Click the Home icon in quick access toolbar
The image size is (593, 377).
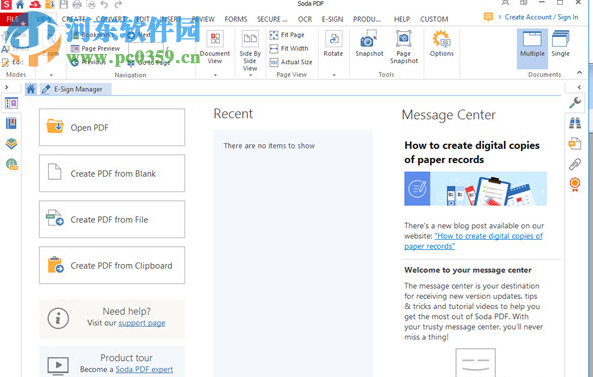click(x=20, y=4)
